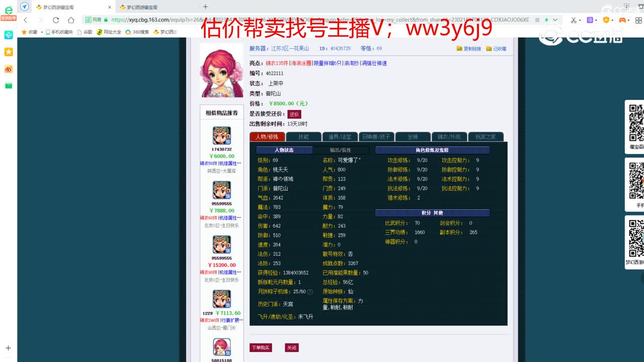
Task: Open similar item priced ￥15200.00
Action: 221,265
